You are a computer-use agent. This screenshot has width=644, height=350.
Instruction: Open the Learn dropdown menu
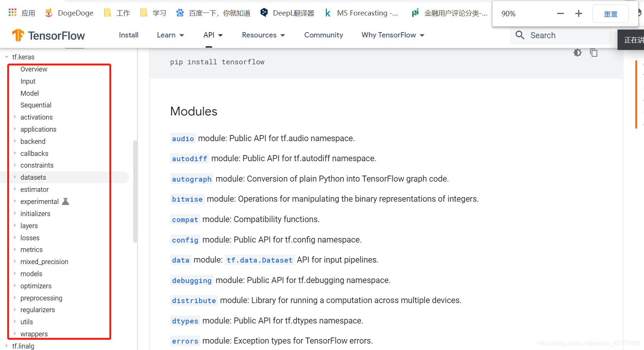coord(170,35)
